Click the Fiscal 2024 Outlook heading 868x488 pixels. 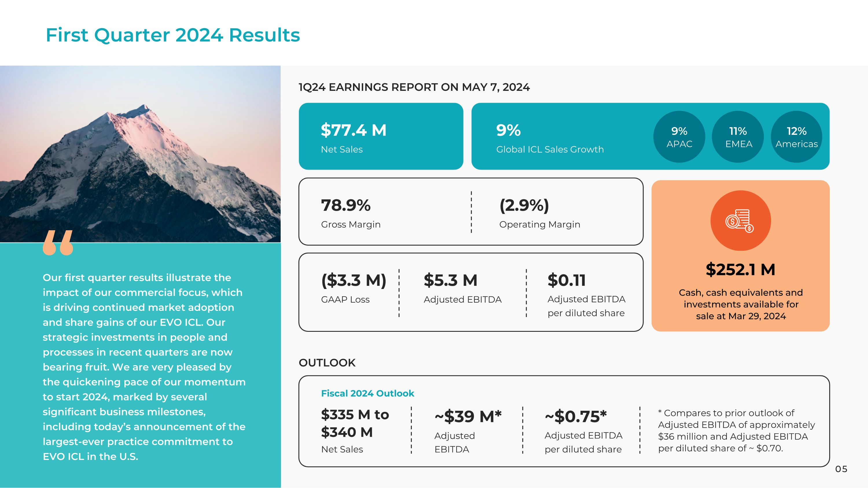click(x=367, y=393)
